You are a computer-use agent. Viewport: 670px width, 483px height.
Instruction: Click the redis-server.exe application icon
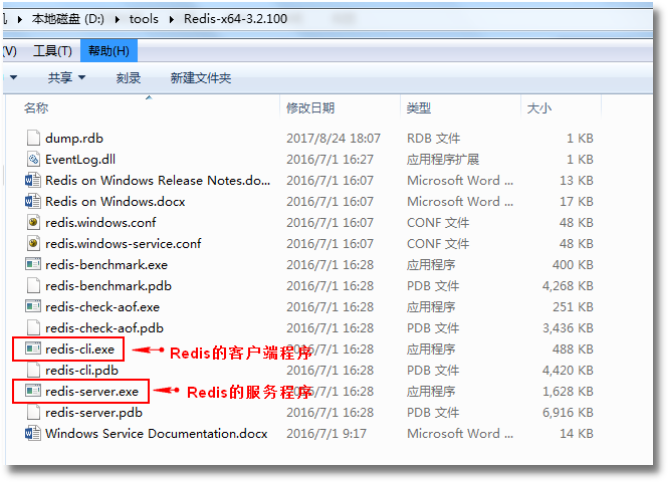33,391
